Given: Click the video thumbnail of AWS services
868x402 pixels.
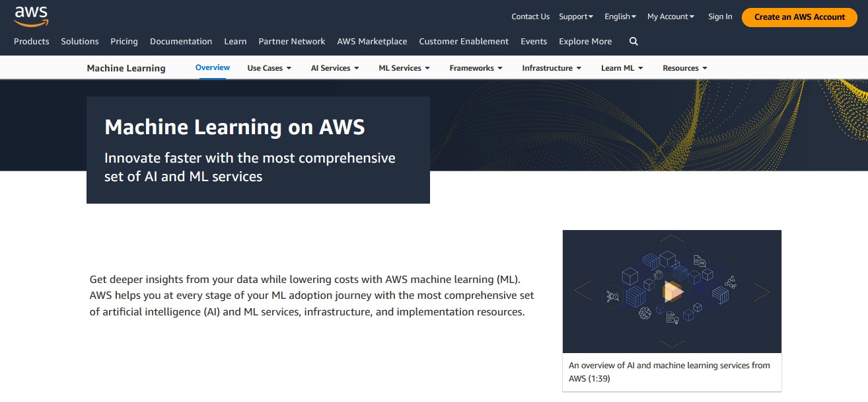Looking at the screenshot, I should tap(672, 291).
